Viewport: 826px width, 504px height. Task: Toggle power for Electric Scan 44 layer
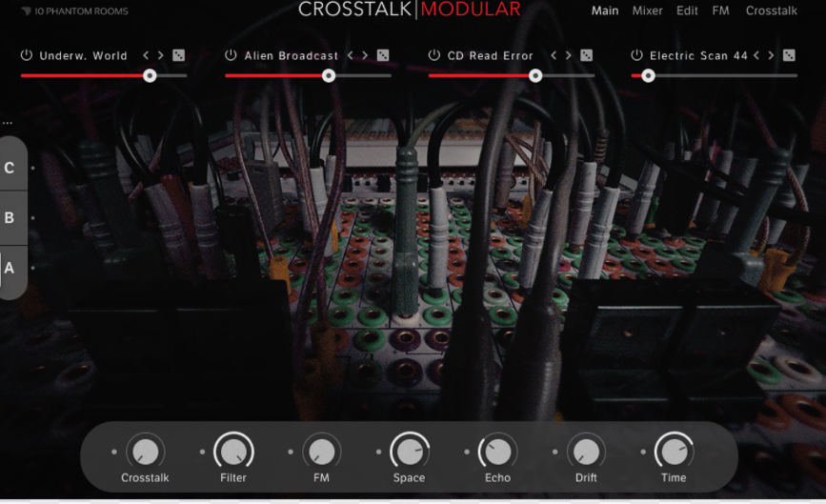tap(636, 54)
